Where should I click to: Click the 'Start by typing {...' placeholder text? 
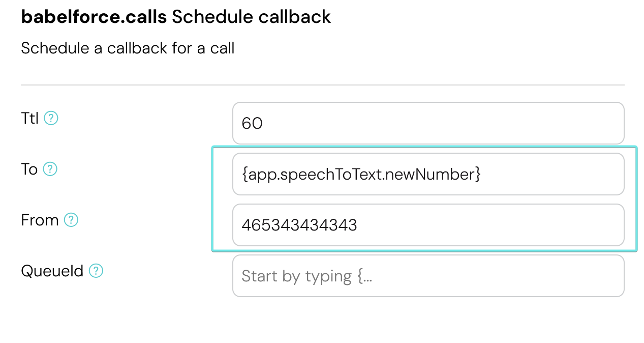point(306,276)
